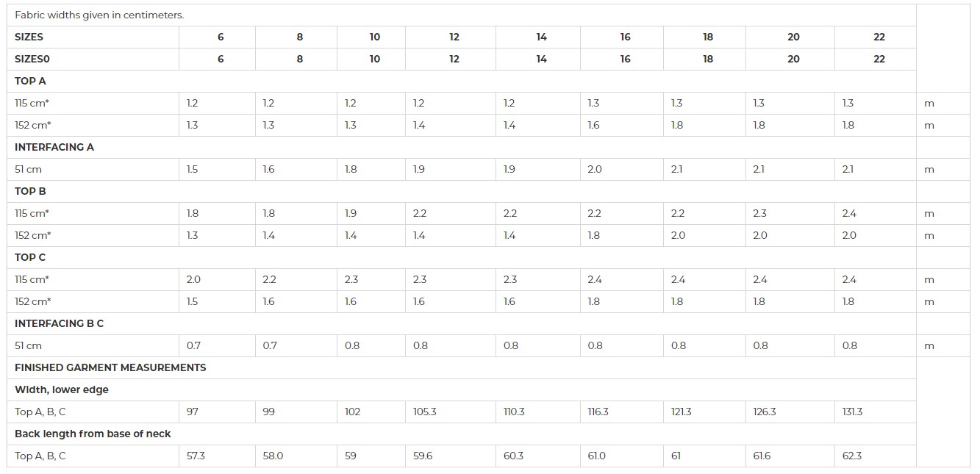Click Back length from base of neck

pyautogui.click(x=93, y=434)
